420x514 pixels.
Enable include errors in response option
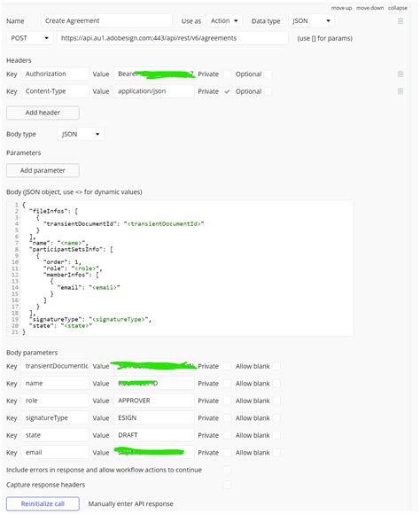pyautogui.click(x=227, y=470)
